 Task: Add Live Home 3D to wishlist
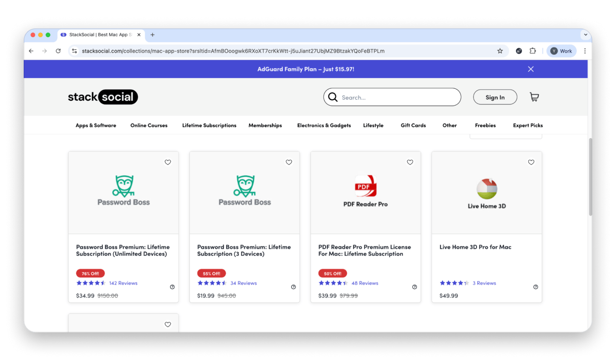click(x=531, y=162)
